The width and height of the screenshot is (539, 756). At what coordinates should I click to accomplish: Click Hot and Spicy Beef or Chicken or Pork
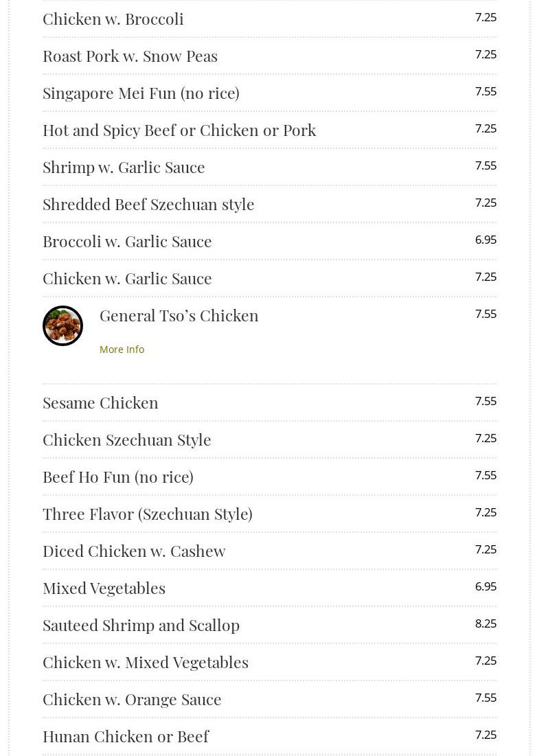[x=179, y=130]
